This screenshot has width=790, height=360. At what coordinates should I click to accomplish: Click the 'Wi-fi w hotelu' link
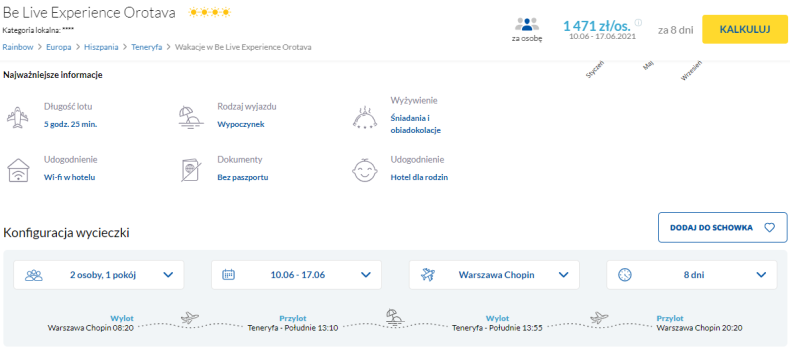click(x=70, y=177)
